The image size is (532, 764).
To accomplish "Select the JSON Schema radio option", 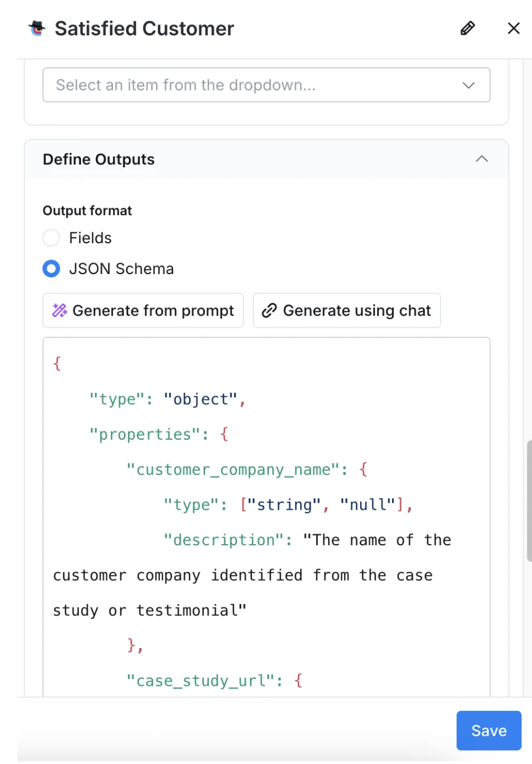I will point(51,268).
